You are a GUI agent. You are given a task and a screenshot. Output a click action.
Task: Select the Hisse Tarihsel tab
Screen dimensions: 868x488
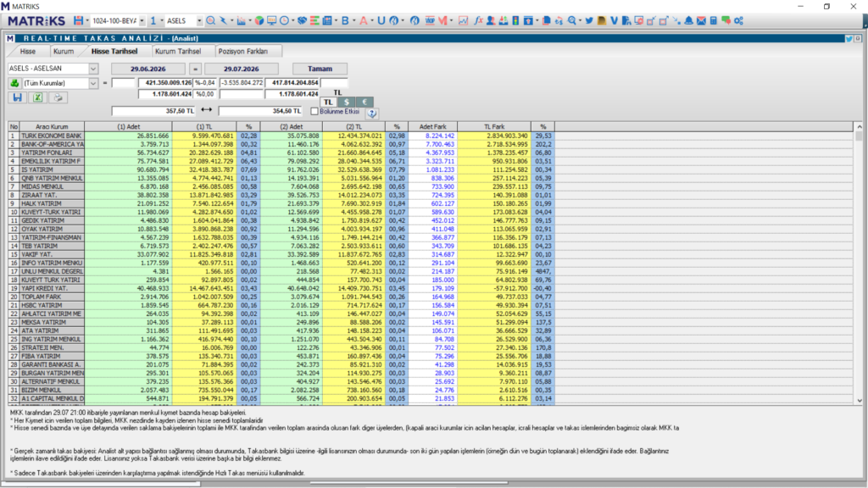pyautogui.click(x=114, y=51)
